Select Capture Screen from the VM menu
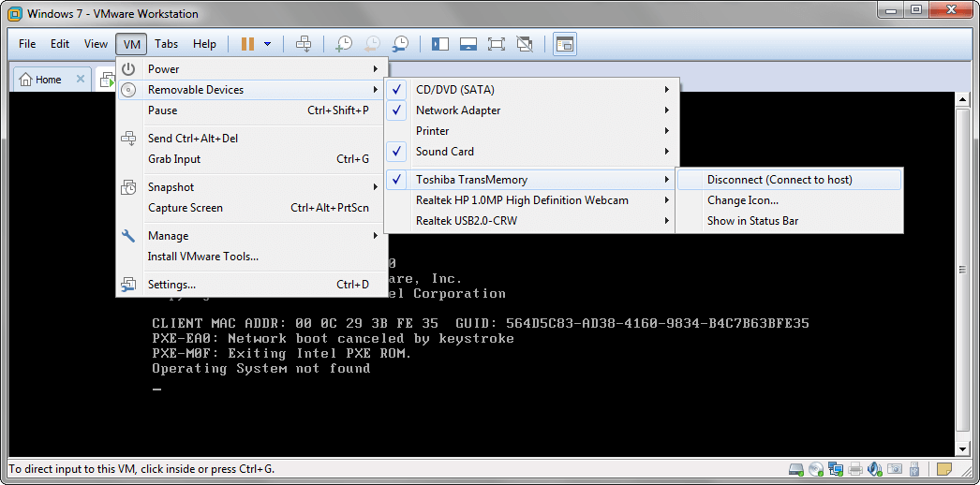Viewport: 980px width, 485px height. tap(186, 208)
